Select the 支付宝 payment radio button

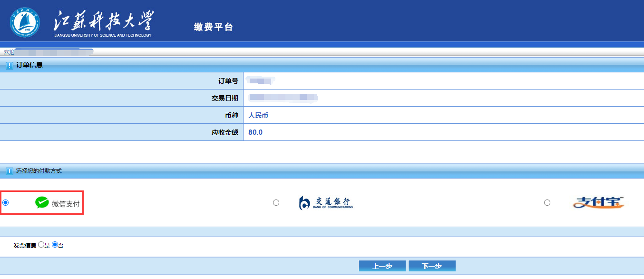click(547, 203)
